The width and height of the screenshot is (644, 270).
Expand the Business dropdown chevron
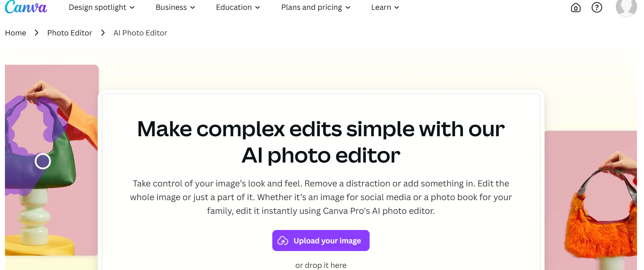(x=193, y=8)
